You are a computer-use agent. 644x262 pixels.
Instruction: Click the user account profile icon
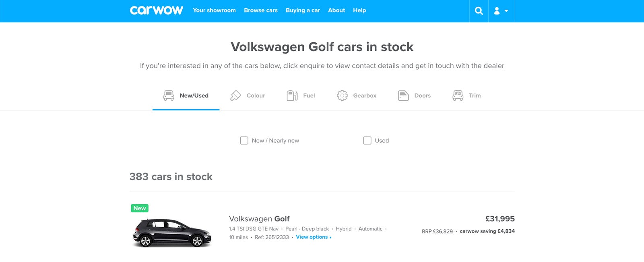tap(497, 11)
